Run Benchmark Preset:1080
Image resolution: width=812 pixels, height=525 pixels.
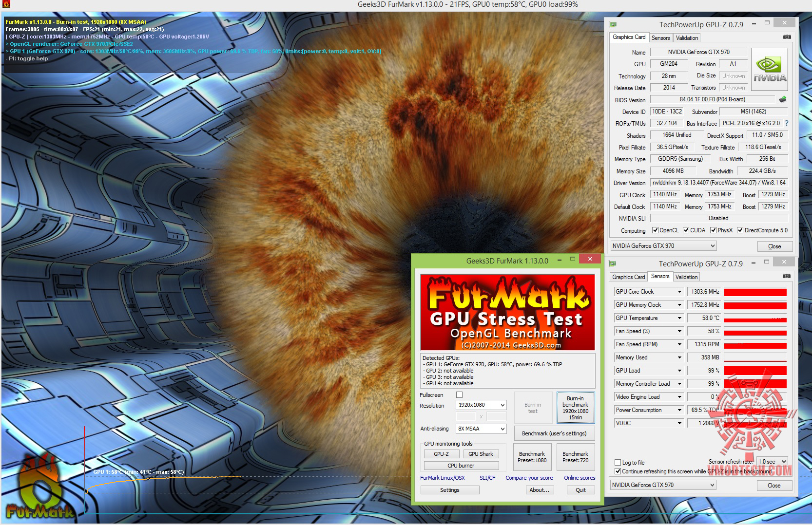tap(532, 457)
